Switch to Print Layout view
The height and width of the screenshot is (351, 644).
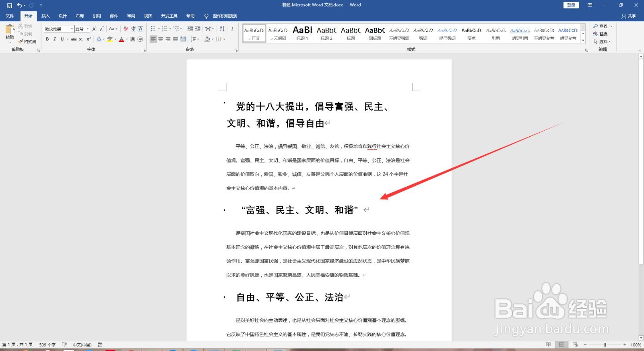561,345
